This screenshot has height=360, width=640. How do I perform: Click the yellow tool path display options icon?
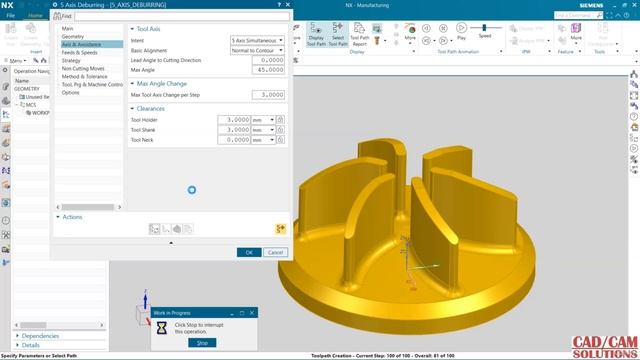click(281, 229)
